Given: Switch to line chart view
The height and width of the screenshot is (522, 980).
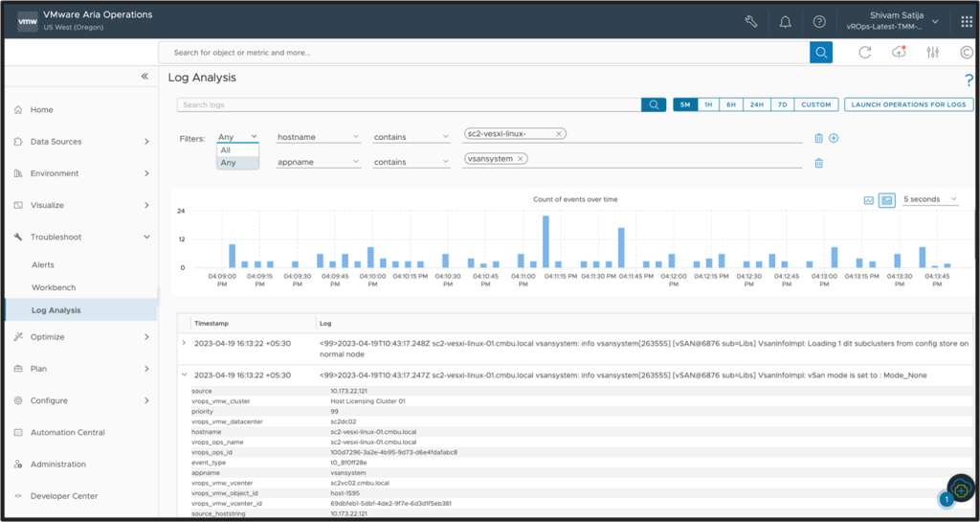Looking at the screenshot, I should [x=869, y=200].
